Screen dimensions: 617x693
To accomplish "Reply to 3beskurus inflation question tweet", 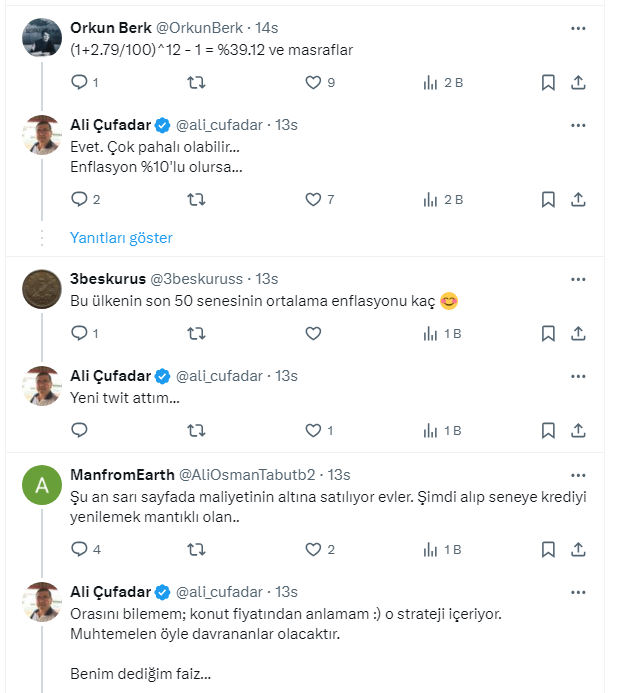I will pyautogui.click(x=79, y=334).
